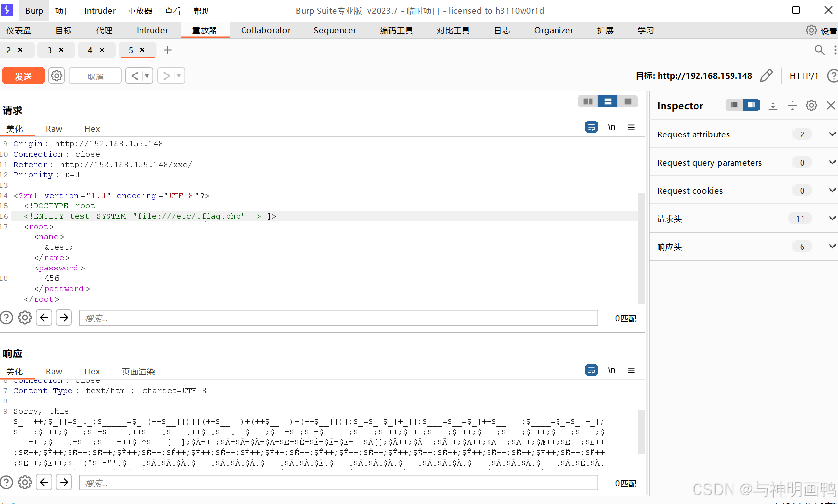
Task: Collapse all Inspector sections icon
Action: [792, 105]
